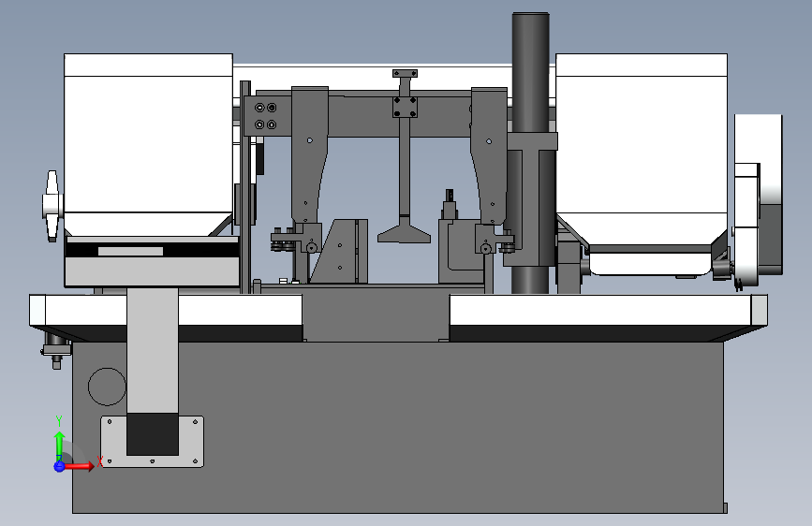Select the right white table surface
The image size is (812, 526).
click(600, 310)
